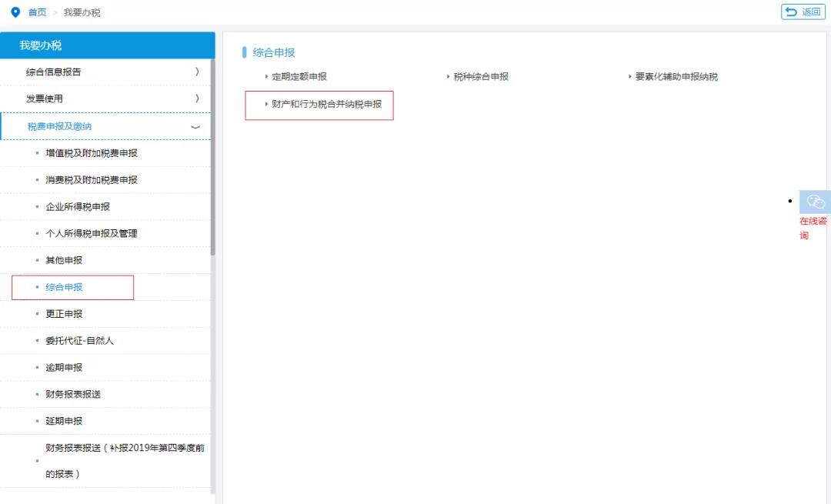The image size is (831, 504).
Task: Open 个人所得税申报及管理 menu item
Action: point(92,233)
